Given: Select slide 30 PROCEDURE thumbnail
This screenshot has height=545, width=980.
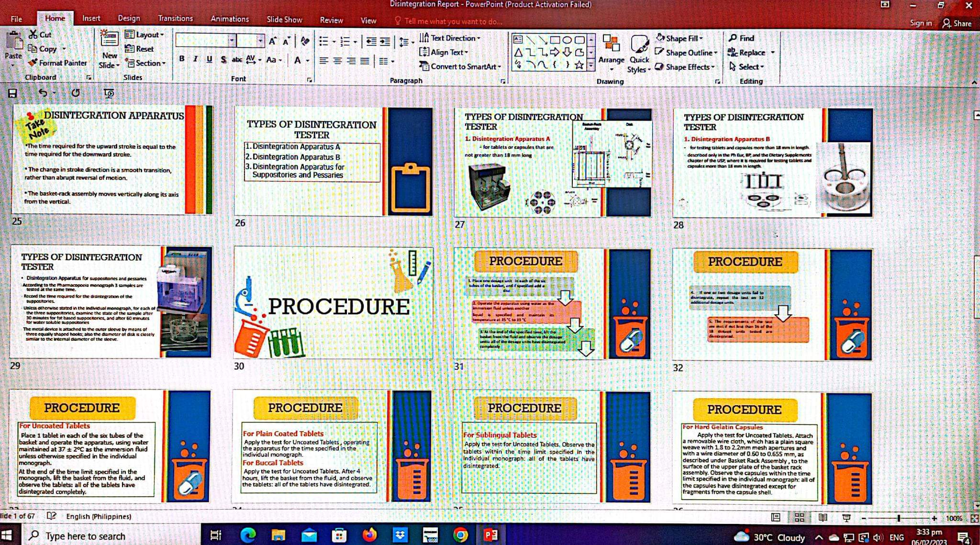Looking at the screenshot, I should (333, 303).
